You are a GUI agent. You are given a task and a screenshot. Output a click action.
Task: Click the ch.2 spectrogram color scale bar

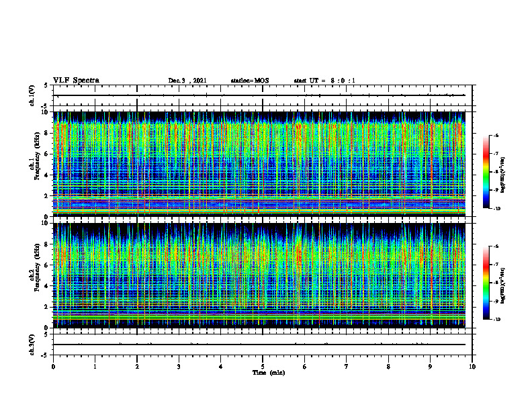click(x=486, y=283)
